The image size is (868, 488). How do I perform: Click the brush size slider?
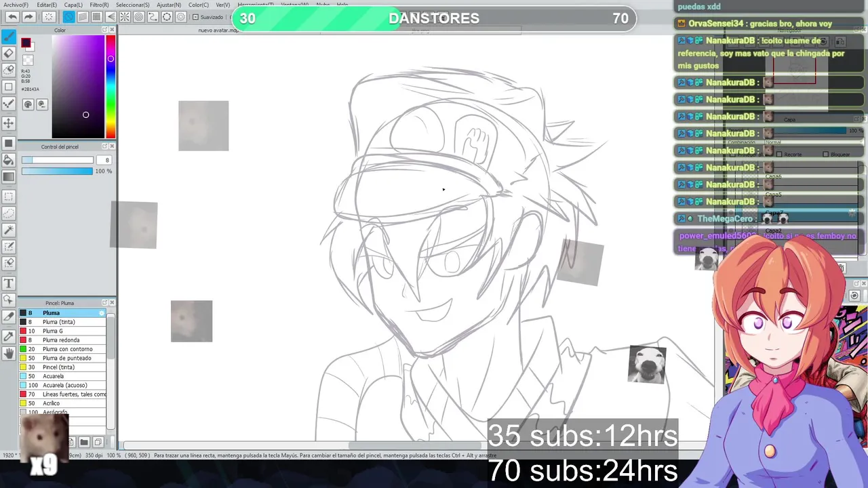(x=58, y=160)
